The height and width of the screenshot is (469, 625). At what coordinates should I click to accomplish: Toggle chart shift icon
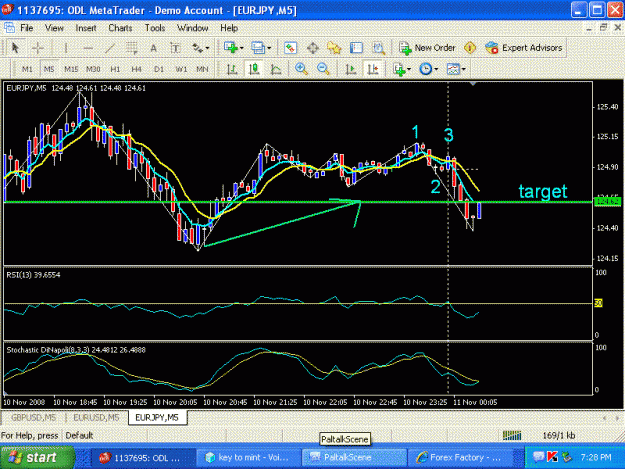tap(373, 69)
